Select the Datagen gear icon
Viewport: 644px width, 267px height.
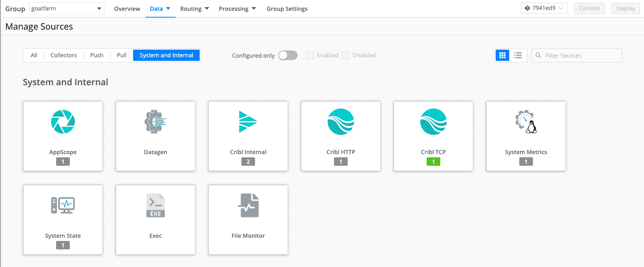156,122
